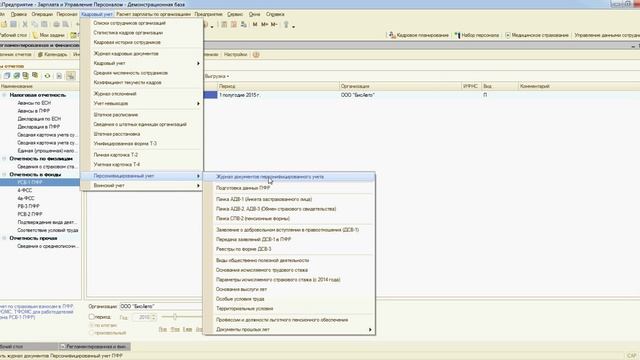The image size is (640, 360).
Task: Expand the Учет невыходов submenu
Action: 142,104
